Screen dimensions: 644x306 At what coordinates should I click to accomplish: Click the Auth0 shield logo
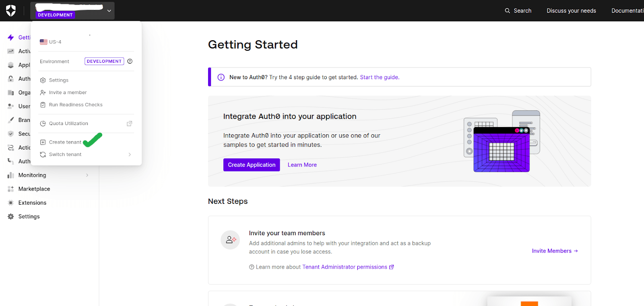(11, 11)
